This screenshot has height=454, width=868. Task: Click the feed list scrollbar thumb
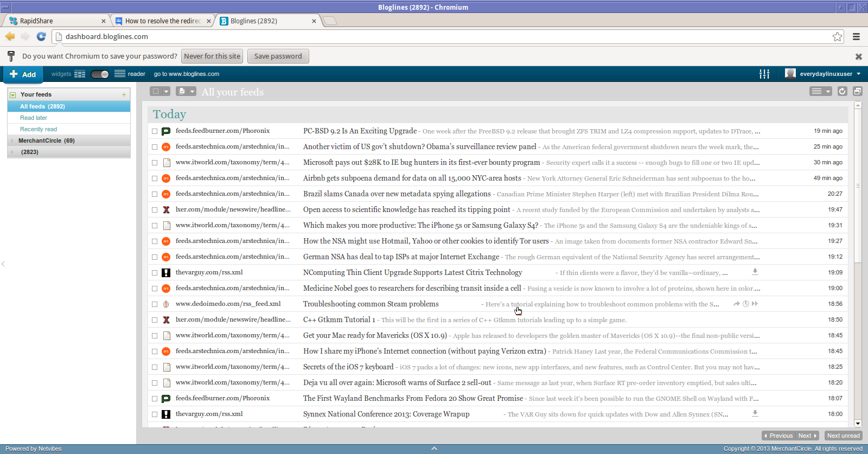(858, 186)
